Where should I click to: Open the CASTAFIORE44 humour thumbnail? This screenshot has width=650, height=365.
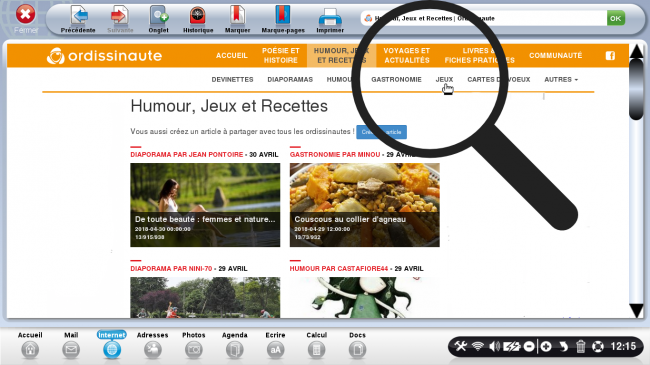tap(364, 297)
